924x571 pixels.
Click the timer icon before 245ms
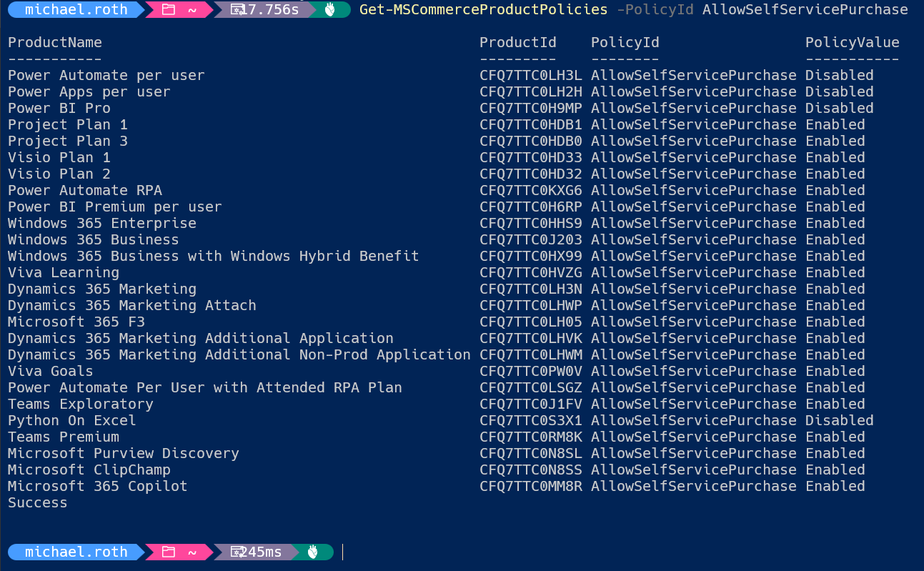click(x=237, y=552)
